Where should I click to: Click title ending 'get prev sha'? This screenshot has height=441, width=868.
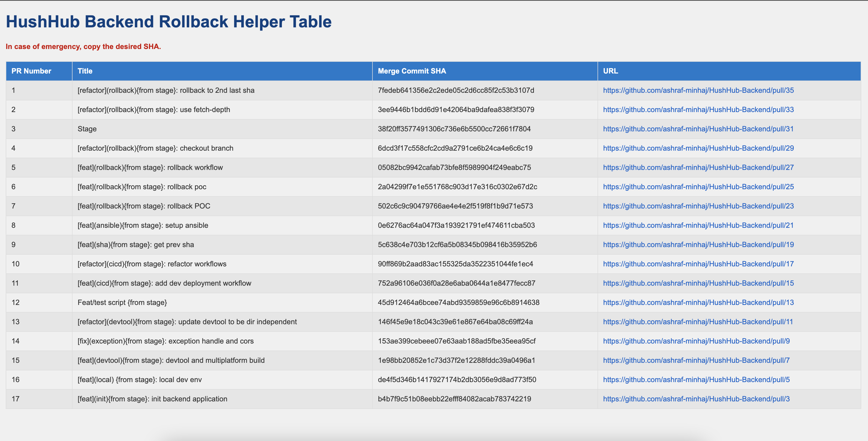pyautogui.click(x=136, y=245)
